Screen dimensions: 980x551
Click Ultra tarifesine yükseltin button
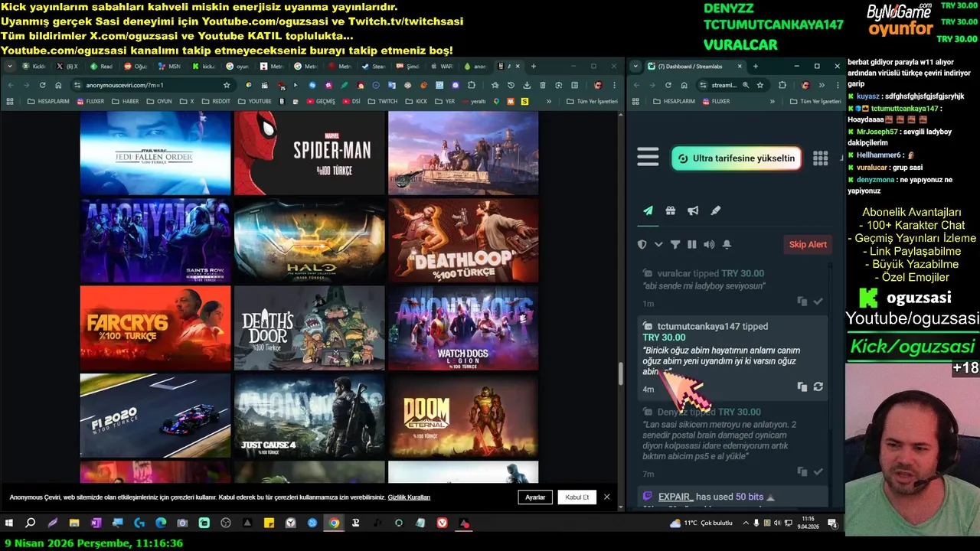(x=737, y=158)
